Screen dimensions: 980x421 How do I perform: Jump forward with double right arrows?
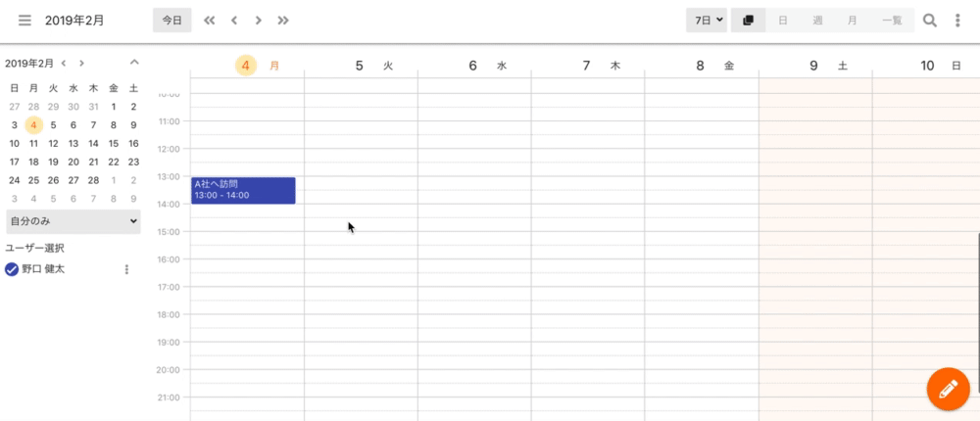tap(283, 21)
